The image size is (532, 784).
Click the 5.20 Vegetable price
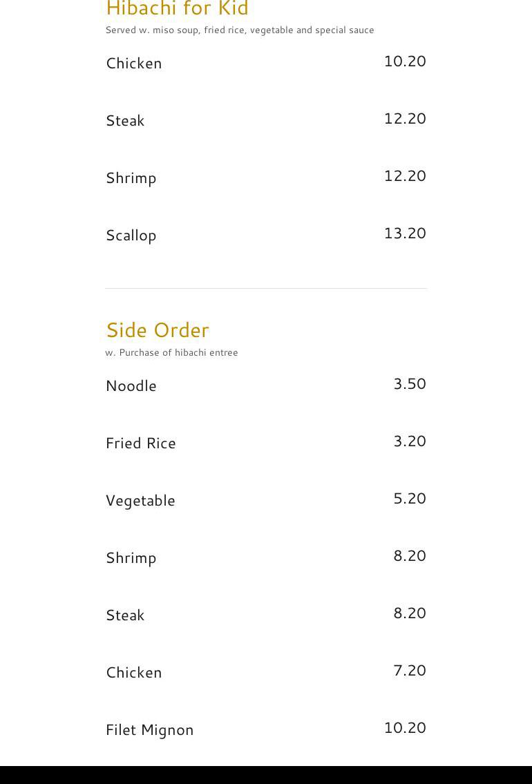coord(409,498)
